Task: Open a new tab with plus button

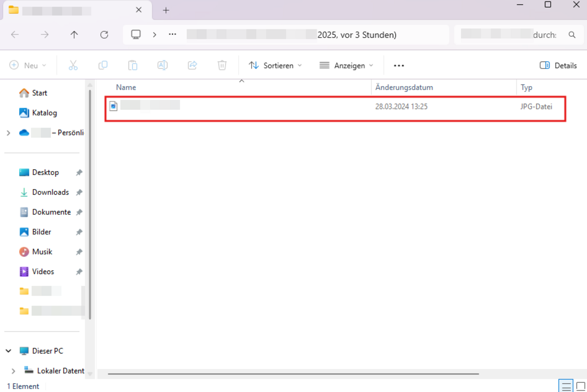Action: (166, 10)
